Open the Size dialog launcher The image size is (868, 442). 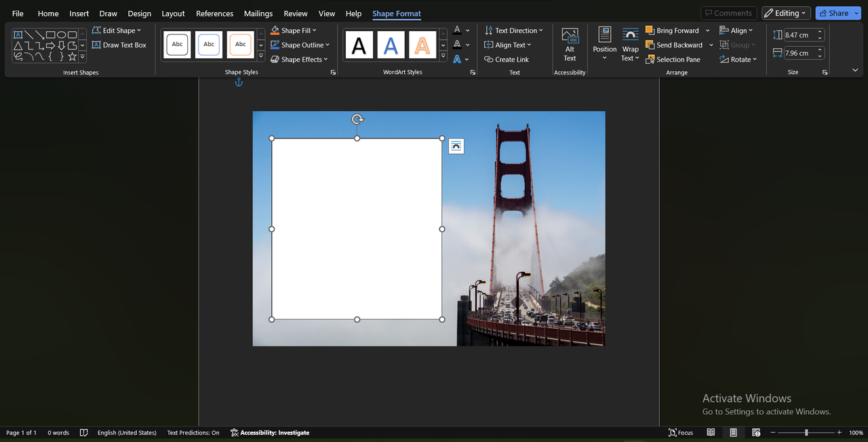pyautogui.click(x=825, y=72)
